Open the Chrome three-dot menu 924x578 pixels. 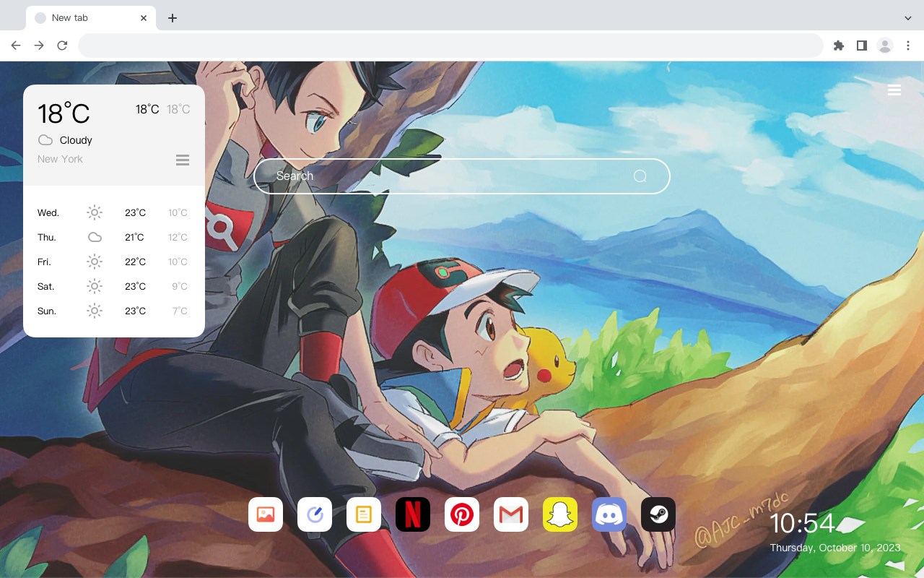pyautogui.click(x=908, y=46)
